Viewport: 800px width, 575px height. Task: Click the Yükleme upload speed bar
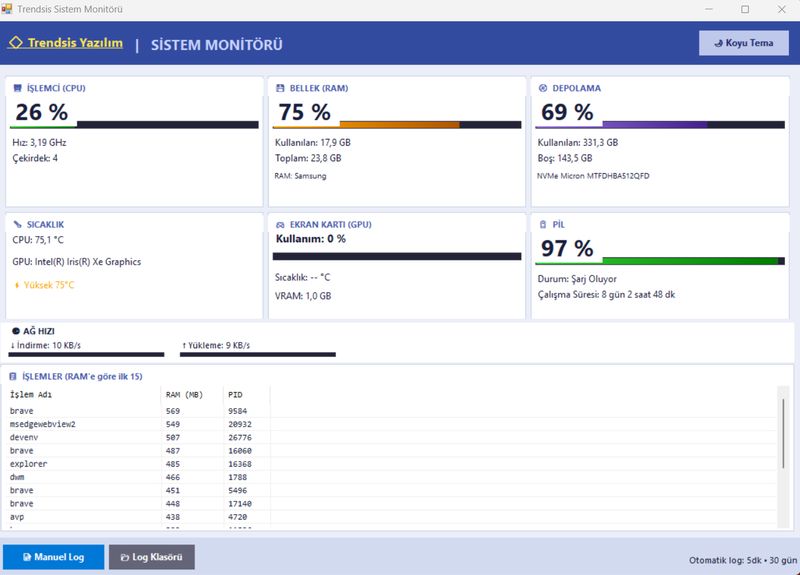point(258,354)
